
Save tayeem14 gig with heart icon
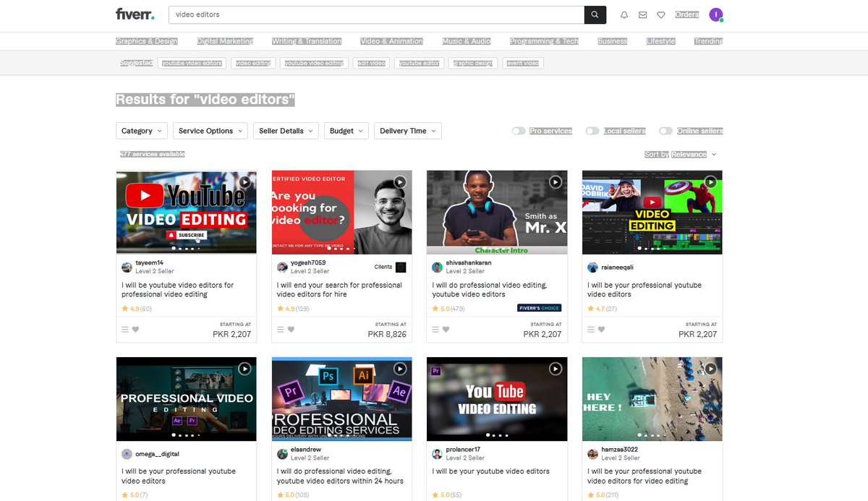click(135, 330)
